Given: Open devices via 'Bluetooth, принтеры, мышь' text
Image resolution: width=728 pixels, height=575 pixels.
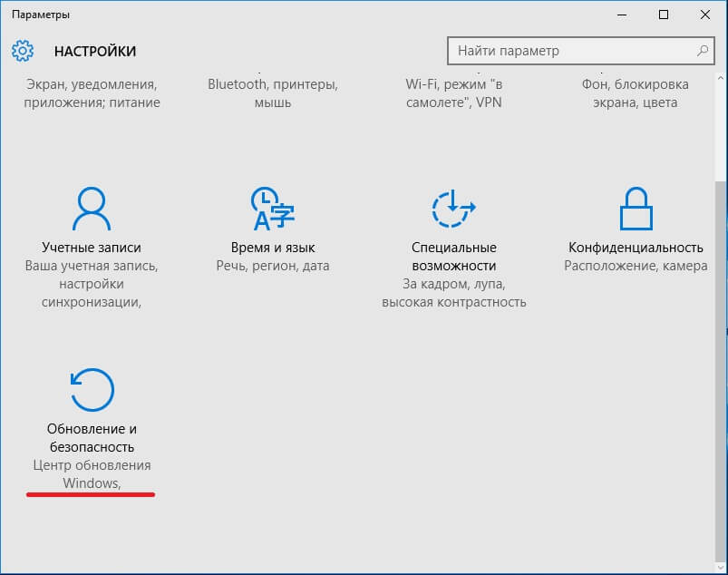Looking at the screenshot, I should click(x=273, y=93).
